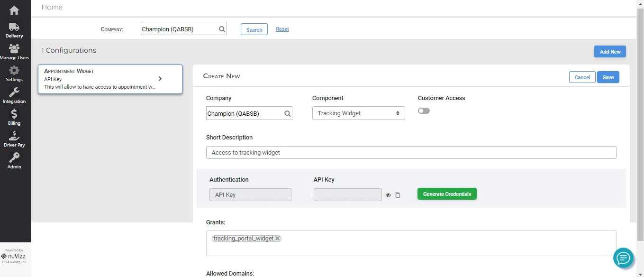Open Settings gear in sidebar
644x277 pixels.
point(14,74)
